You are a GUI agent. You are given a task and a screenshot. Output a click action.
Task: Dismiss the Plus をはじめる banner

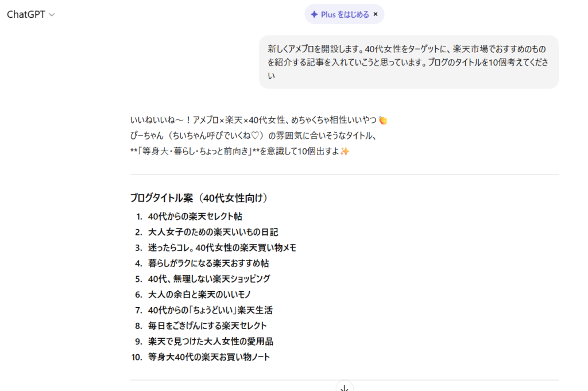click(376, 14)
